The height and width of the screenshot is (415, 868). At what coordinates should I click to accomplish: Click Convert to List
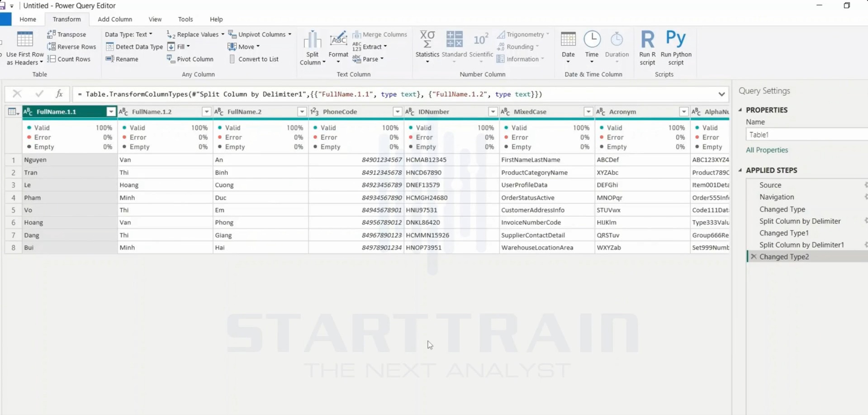point(254,59)
